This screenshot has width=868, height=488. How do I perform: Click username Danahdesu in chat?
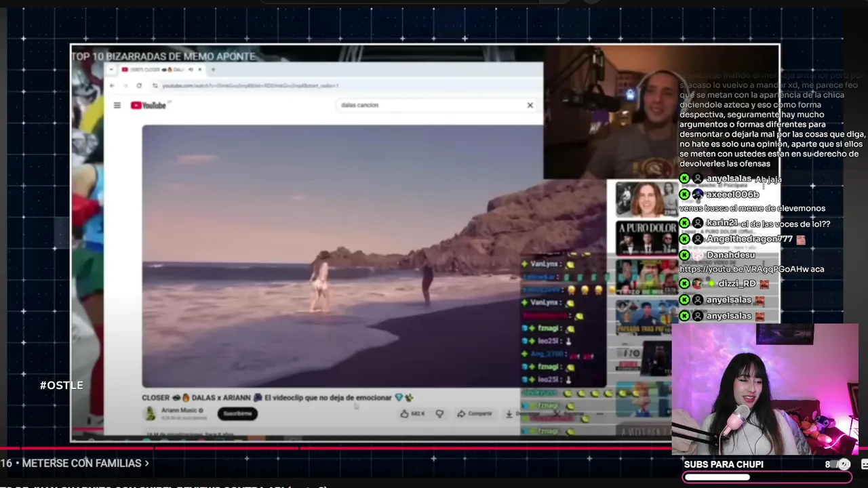point(730,256)
